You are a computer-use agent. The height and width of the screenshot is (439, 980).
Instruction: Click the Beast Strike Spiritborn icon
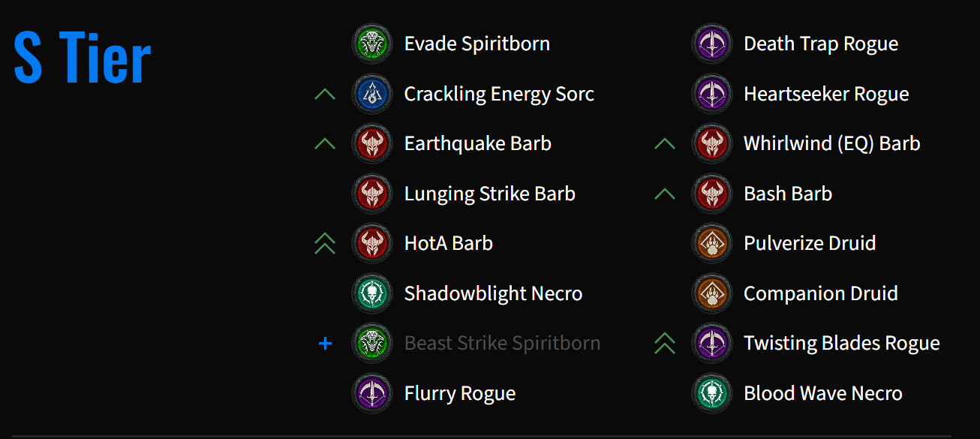point(371,343)
